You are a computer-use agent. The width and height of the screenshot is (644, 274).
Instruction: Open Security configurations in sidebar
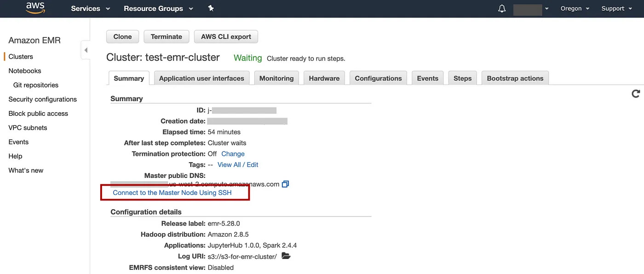43,99
